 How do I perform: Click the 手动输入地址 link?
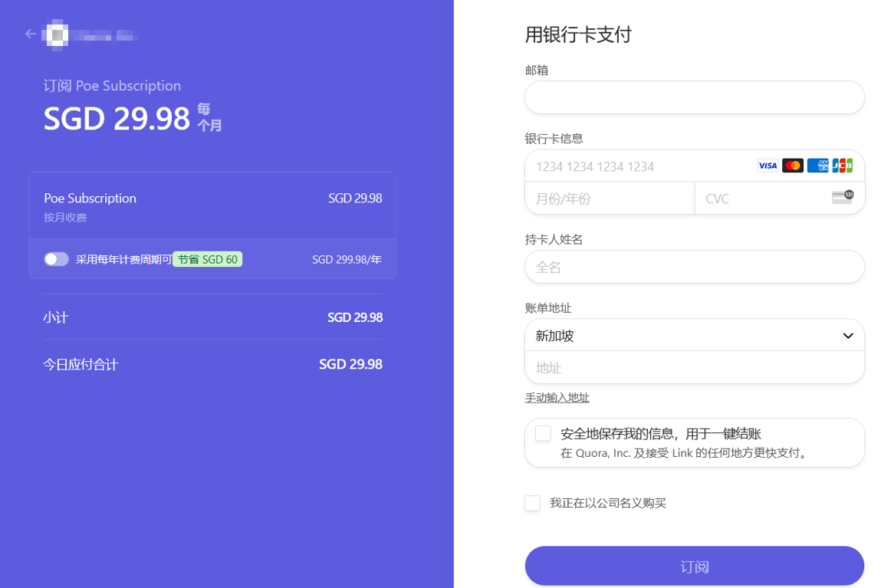pyautogui.click(x=557, y=398)
